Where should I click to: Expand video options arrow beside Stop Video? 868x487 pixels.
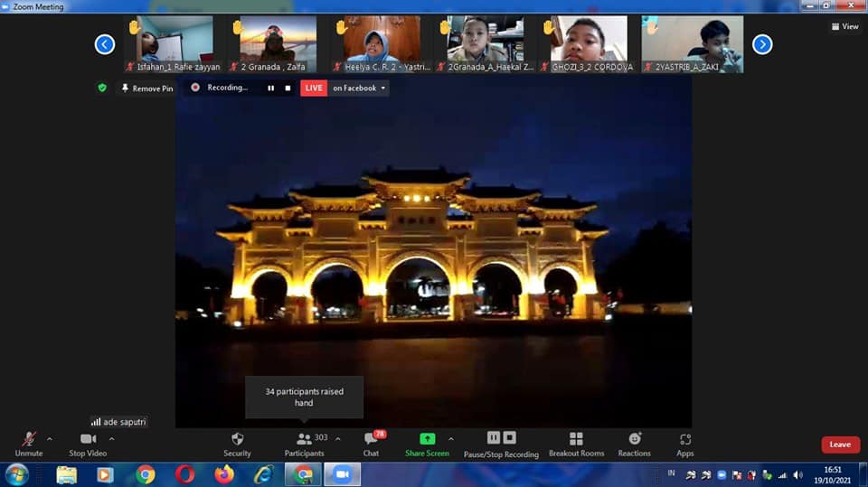click(112, 439)
